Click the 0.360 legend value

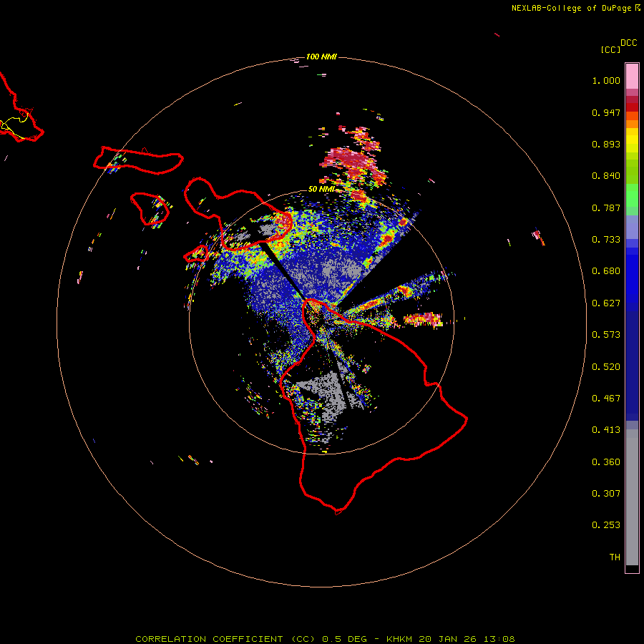[x=606, y=462]
